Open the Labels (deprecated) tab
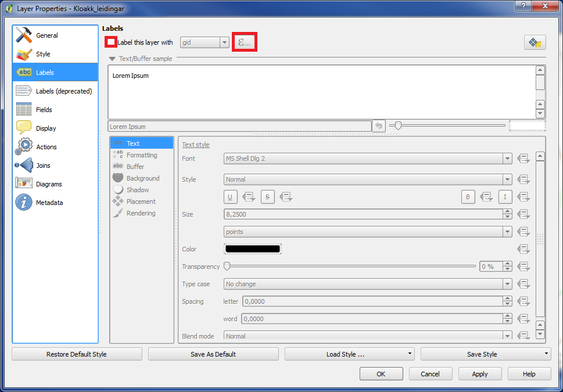563x392 pixels. coord(55,91)
